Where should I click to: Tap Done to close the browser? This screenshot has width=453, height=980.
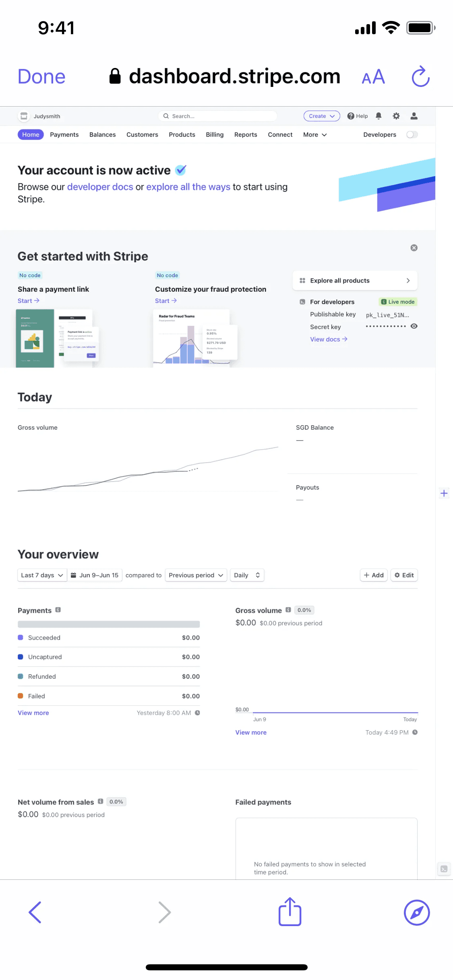(41, 76)
